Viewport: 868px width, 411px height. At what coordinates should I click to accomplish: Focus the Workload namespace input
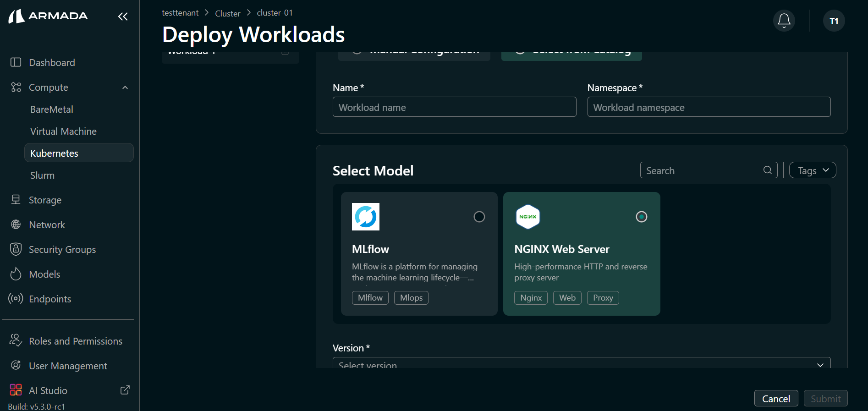click(x=709, y=107)
